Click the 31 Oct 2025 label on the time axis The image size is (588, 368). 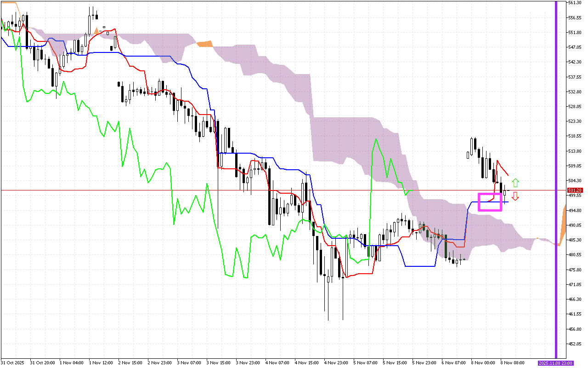13,362
